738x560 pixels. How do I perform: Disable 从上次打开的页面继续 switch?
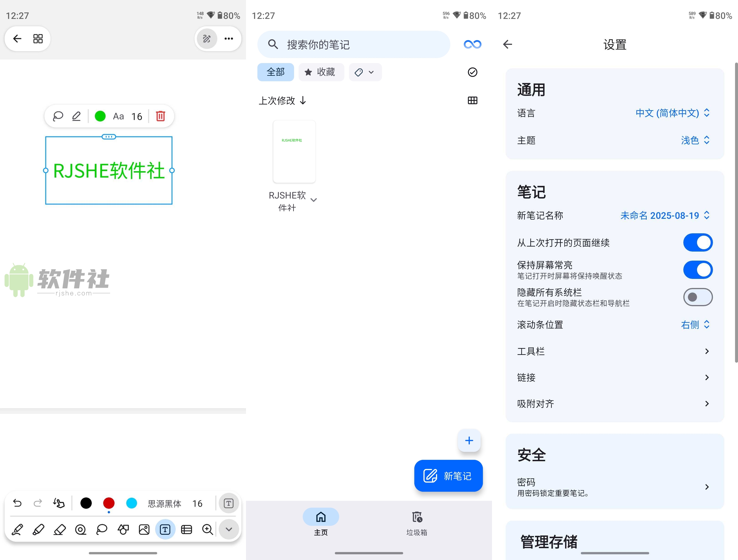coord(698,242)
